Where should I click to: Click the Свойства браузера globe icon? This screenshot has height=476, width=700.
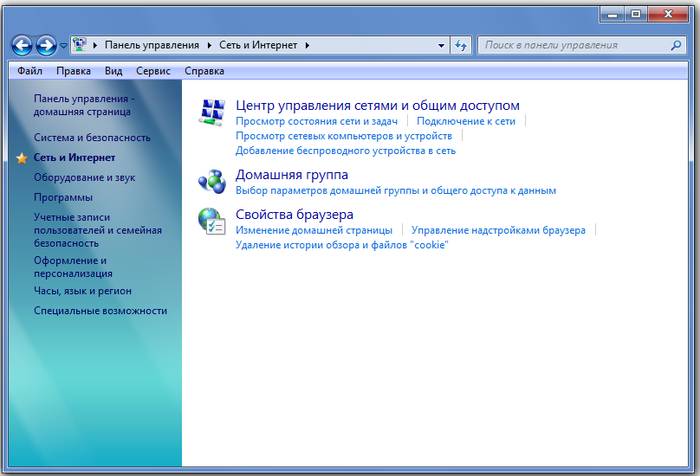(212, 221)
